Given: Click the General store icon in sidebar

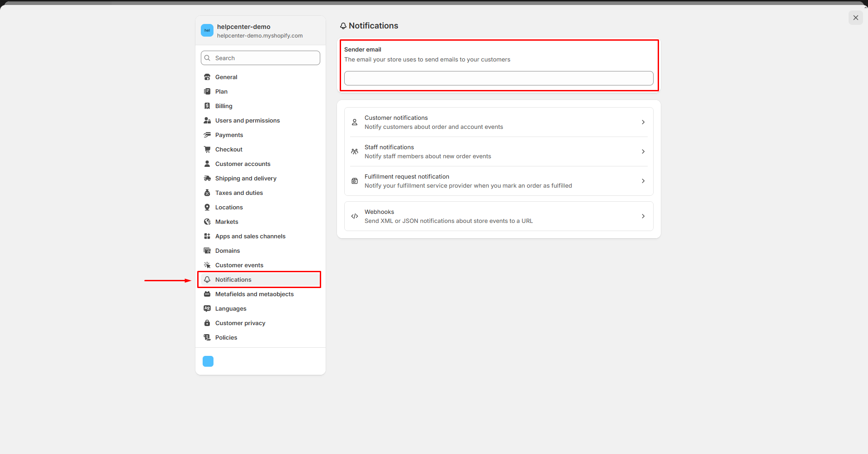Looking at the screenshot, I should tap(207, 77).
